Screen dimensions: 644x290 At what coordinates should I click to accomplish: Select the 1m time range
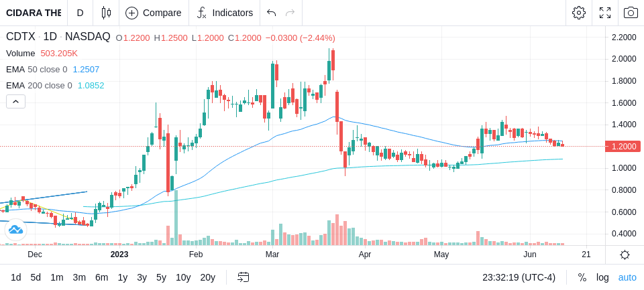(57, 278)
